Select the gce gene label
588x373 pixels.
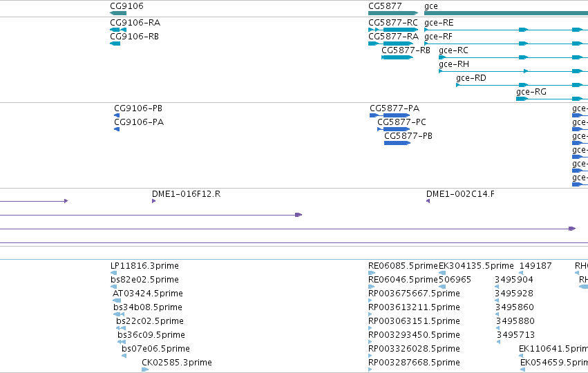click(431, 6)
